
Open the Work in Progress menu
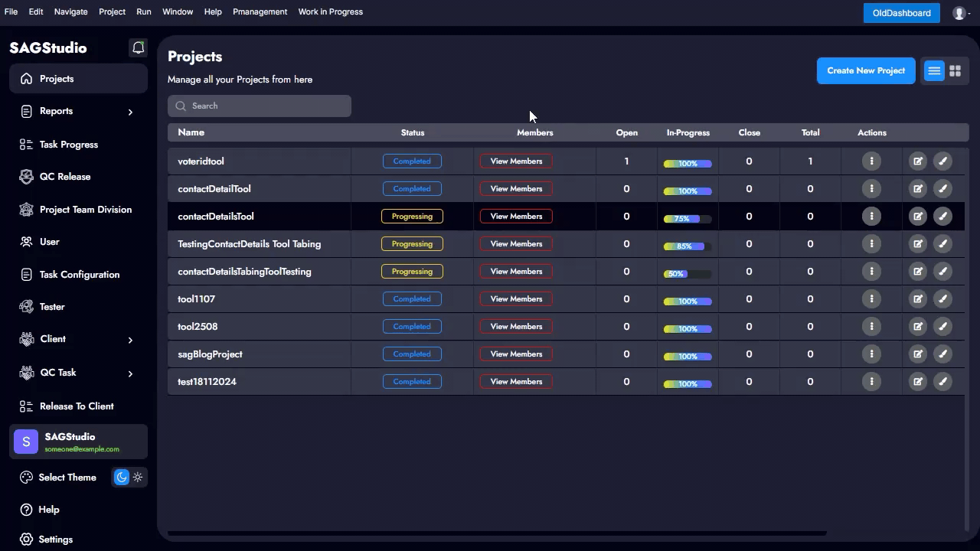point(331,12)
